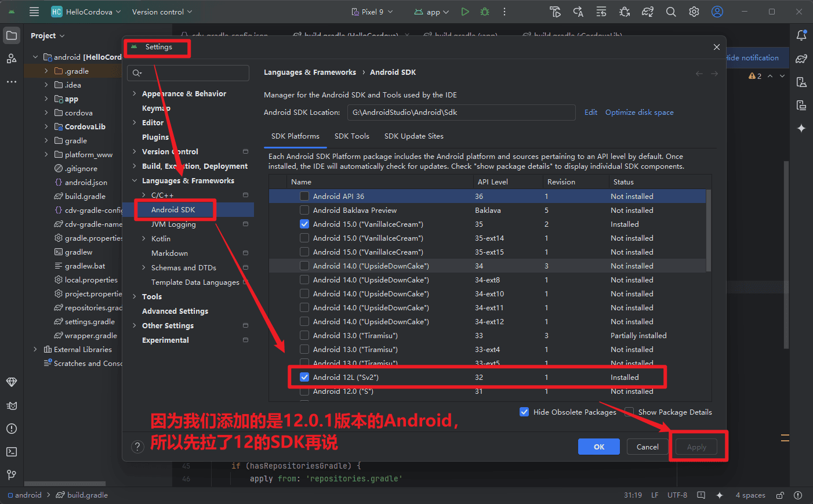
Task: Open Search Everywhere magnifier icon
Action: click(671, 12)
